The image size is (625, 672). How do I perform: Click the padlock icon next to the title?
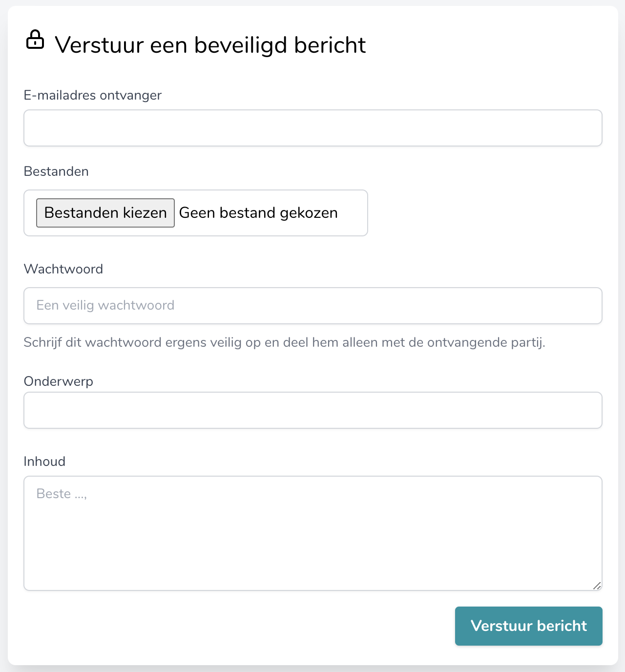pyautogui.click(x=36, y=41)
